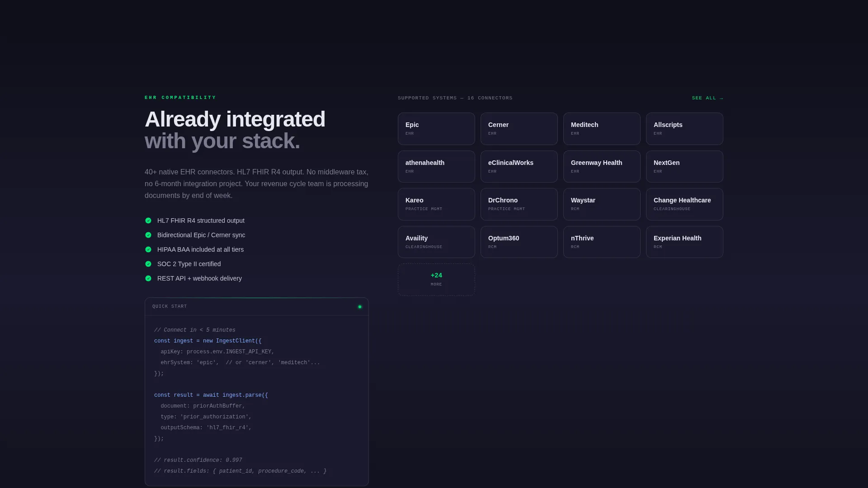This screenshot has width=868, height=488.
Task: Click the 'SUPPORTED SYSTEMS — 16 CONNECTORS' label
Action: (455, 98)
